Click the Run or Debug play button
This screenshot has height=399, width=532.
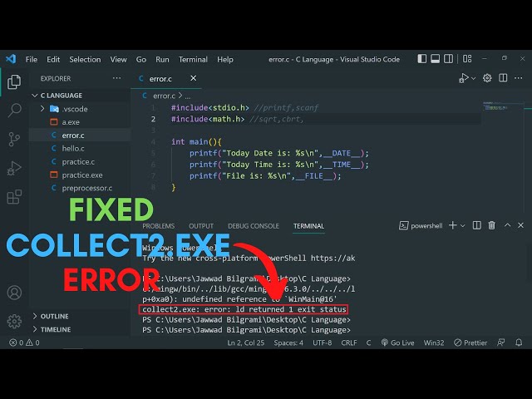click(x=464, y=78)
